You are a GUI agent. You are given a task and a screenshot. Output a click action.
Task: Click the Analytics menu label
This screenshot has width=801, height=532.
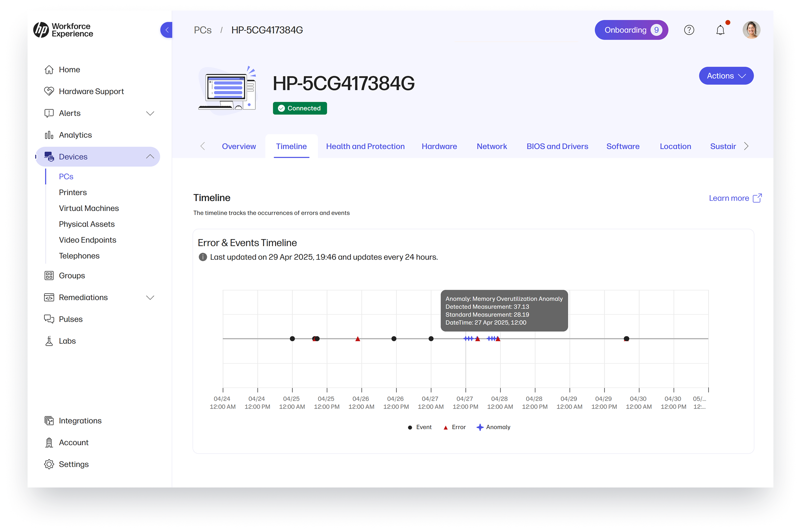[x=75, y=135]
